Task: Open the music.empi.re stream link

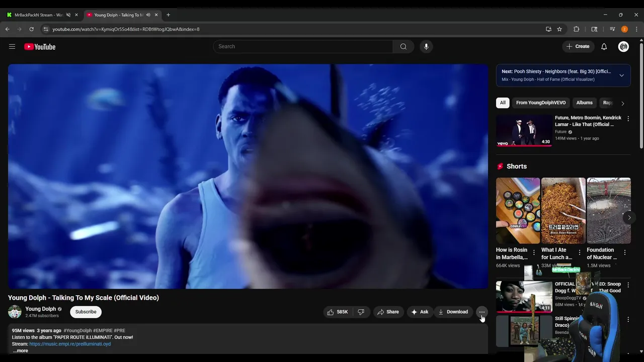Action: [70, 344]
